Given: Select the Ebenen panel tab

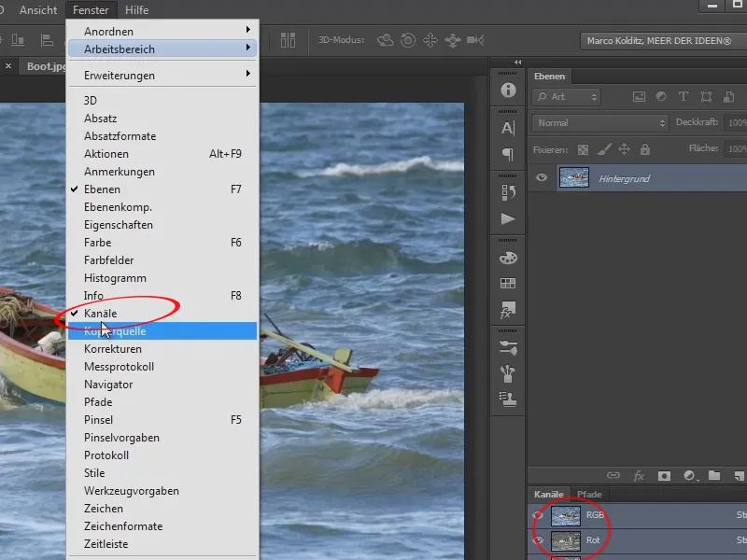Looking at the screenshot, I should (549, 77).
